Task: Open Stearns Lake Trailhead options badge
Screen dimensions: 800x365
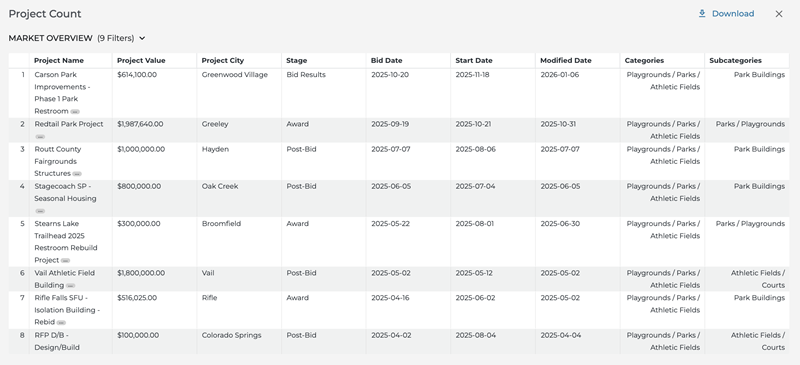Action: (65, 261)
